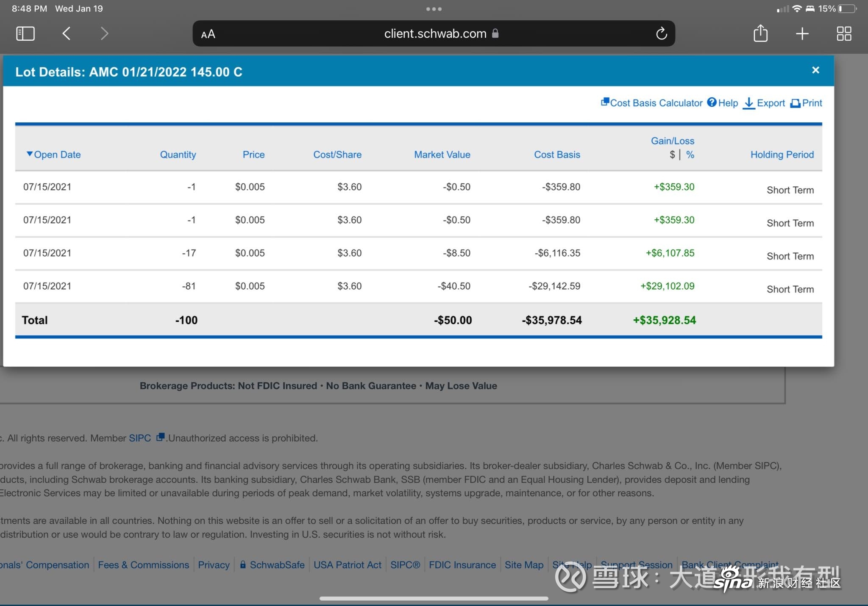Go forward to next page

[104, 33]
